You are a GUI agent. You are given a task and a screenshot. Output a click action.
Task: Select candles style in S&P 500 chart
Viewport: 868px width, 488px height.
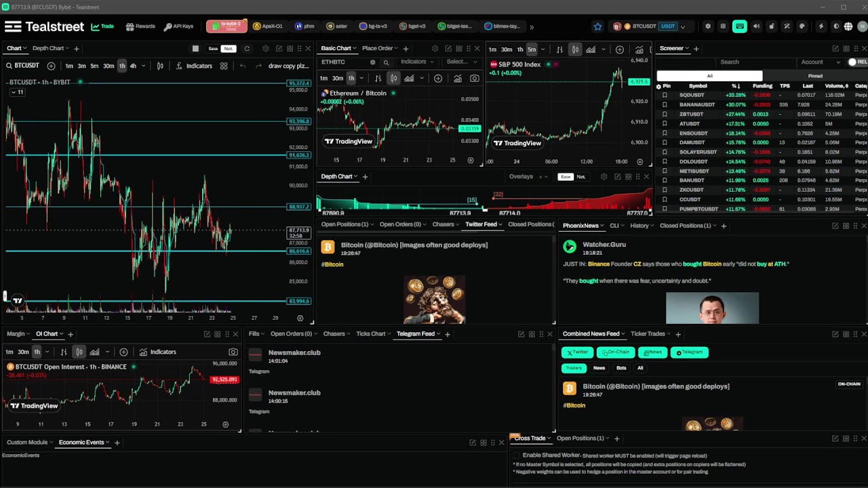point(575,49)
